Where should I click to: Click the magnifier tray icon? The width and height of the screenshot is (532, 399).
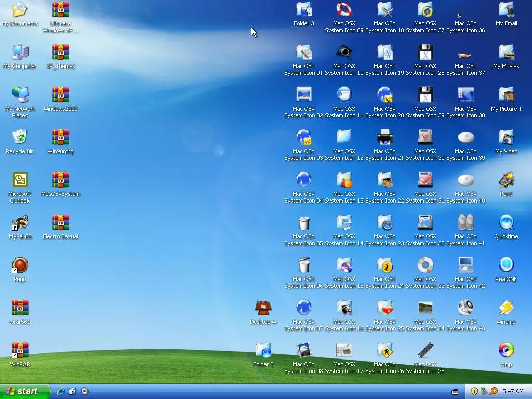pos(494,391)
